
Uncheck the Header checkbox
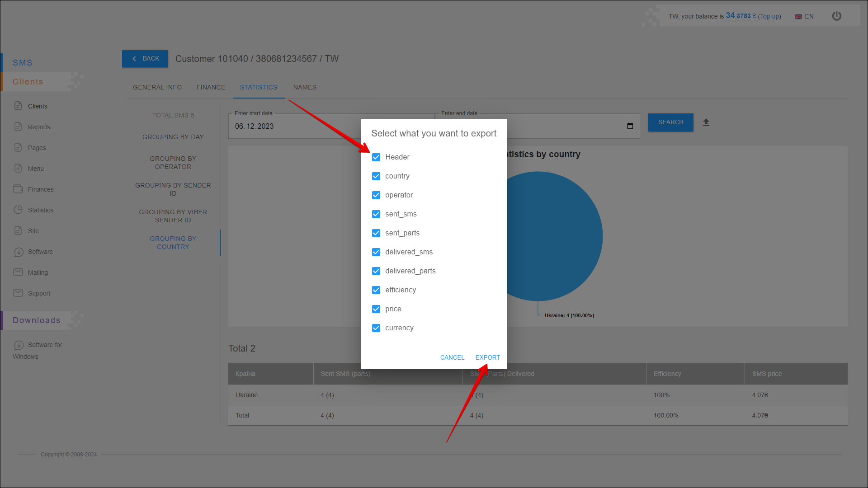[376, 157]
